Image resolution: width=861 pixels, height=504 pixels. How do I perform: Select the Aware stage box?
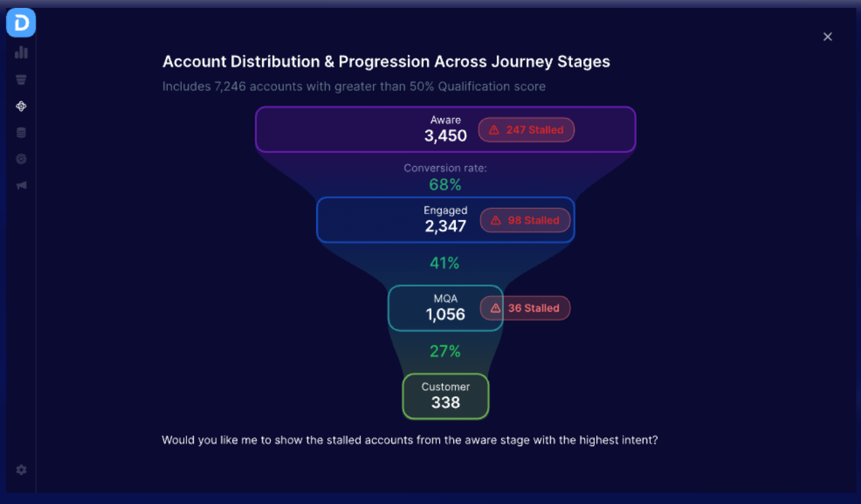click(445, 129)
